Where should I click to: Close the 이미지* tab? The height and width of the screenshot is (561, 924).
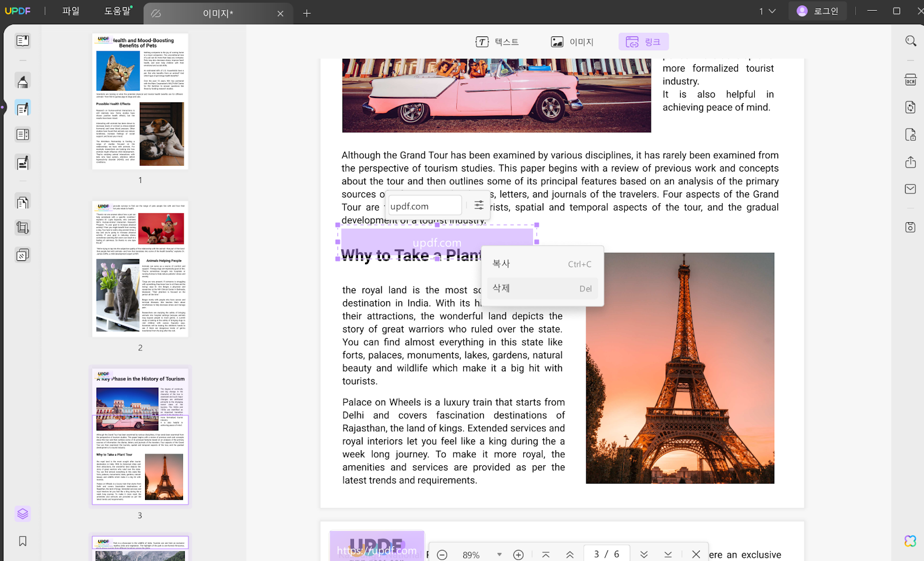pos(281,13)
